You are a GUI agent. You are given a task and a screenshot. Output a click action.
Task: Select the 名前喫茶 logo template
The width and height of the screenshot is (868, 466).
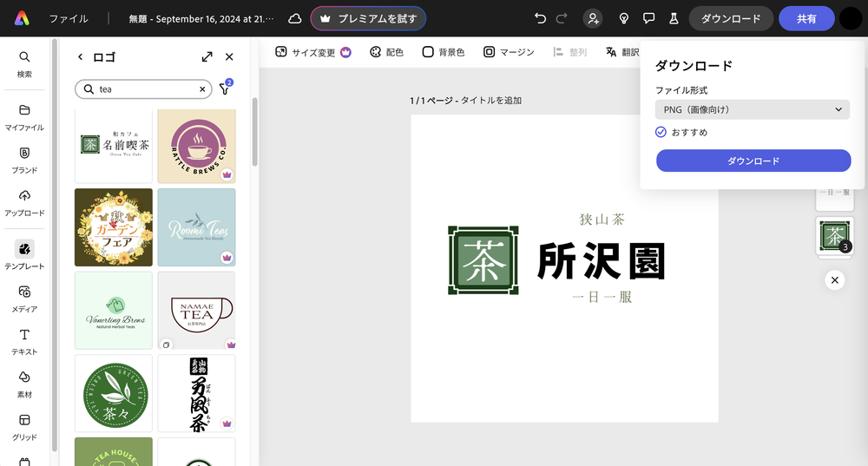pos(114,146)
